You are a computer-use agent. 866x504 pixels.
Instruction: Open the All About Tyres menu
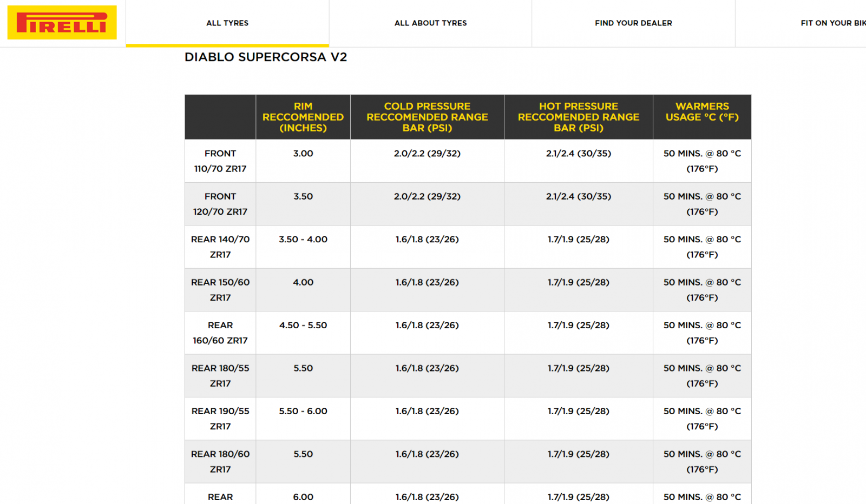tap(430, 23)
